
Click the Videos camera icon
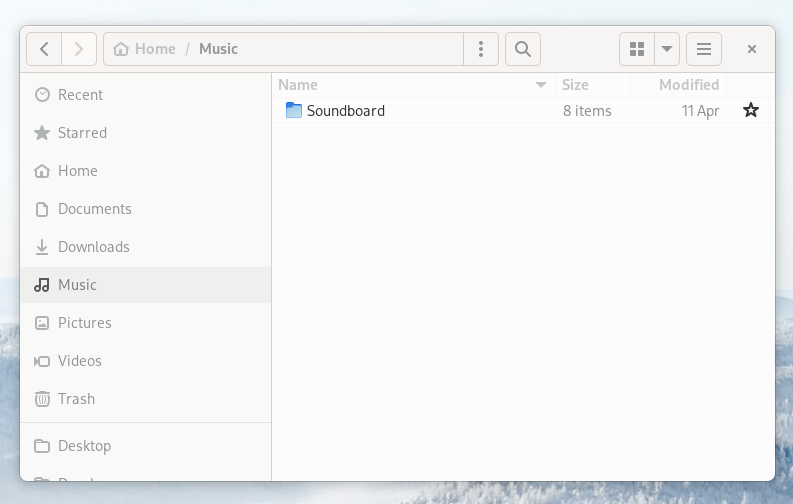pos(42,361)
